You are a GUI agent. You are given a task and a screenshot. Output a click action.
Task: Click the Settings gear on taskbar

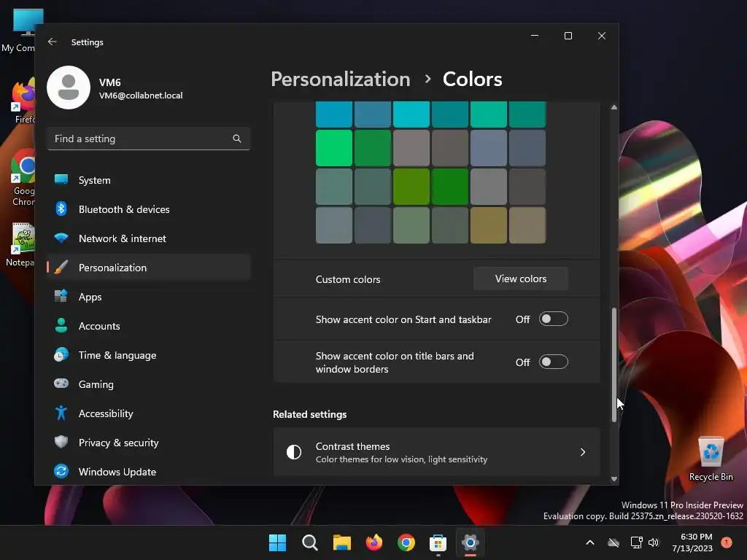pos(471,542)
